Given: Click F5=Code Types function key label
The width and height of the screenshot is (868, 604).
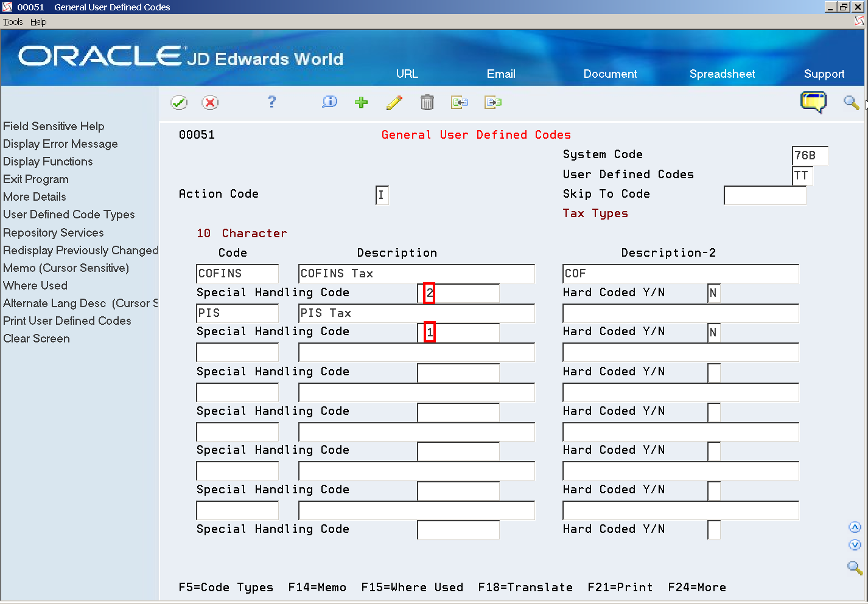Looking at the screenshot, I should [226, 588].
